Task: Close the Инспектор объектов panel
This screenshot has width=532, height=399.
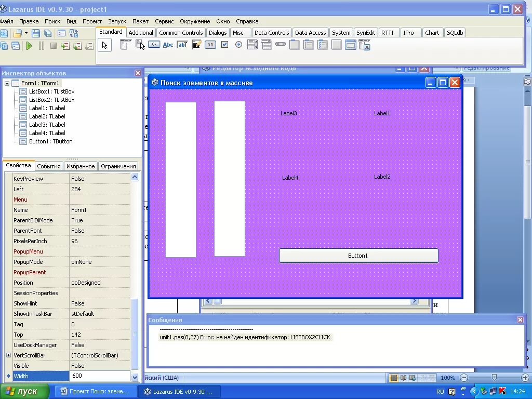Action: click(x=138, y=73)
